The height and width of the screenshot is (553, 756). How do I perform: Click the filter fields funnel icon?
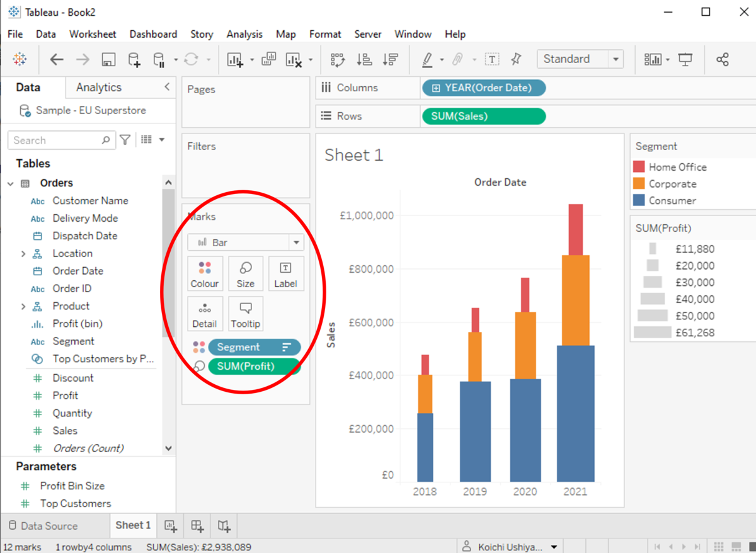(x=125, y=140)
